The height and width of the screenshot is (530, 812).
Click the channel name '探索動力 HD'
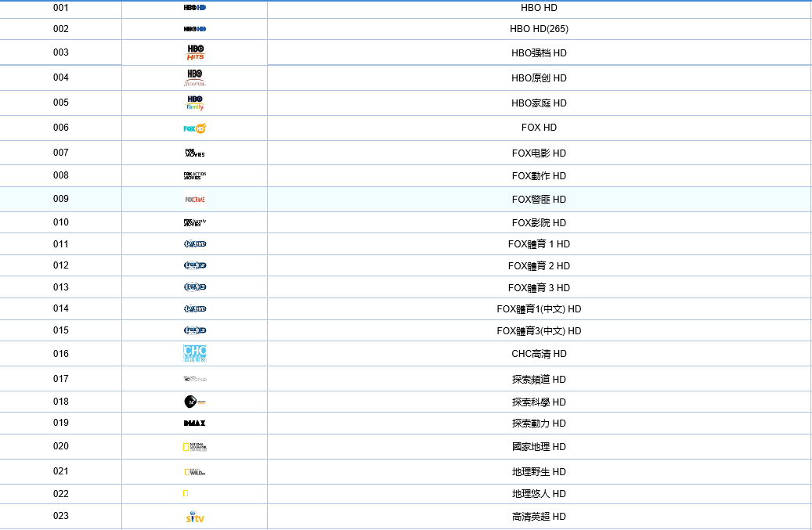(x=539, y=424)
